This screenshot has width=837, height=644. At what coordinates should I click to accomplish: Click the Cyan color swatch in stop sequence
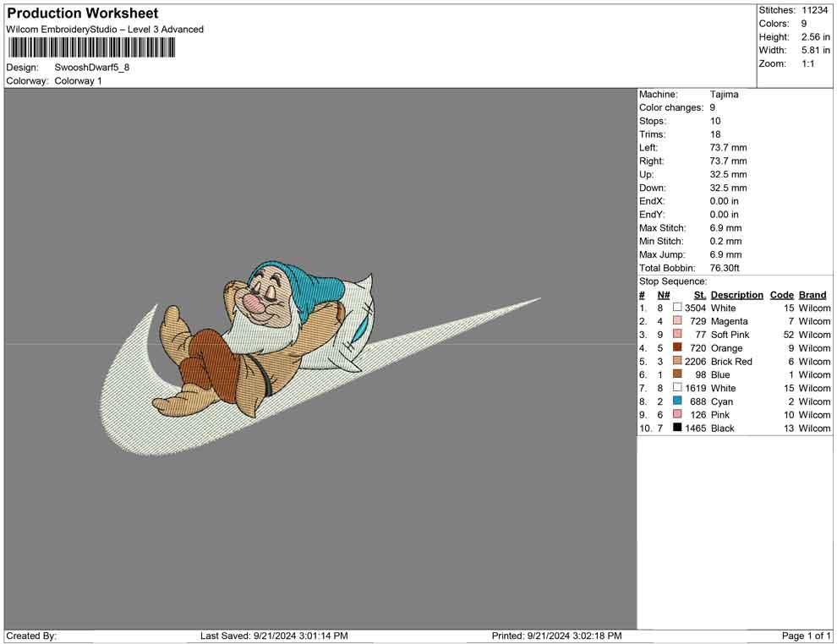click(x=677, y=401)
